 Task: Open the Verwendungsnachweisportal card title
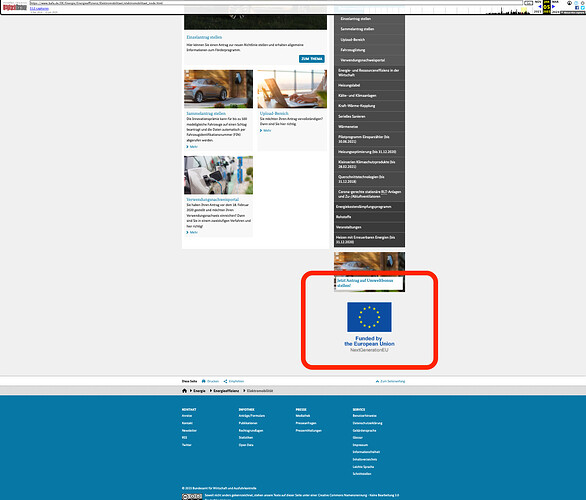coord(212,200)
